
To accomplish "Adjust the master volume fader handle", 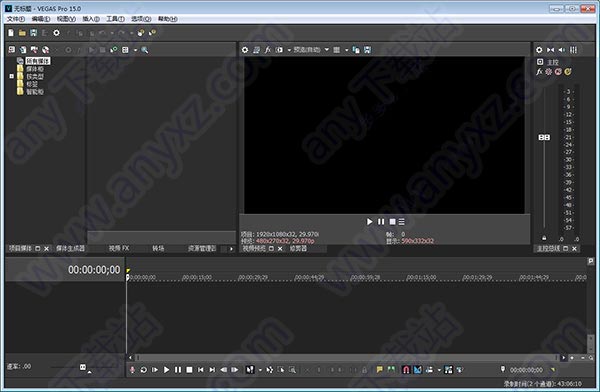I will tap(544, 137).
